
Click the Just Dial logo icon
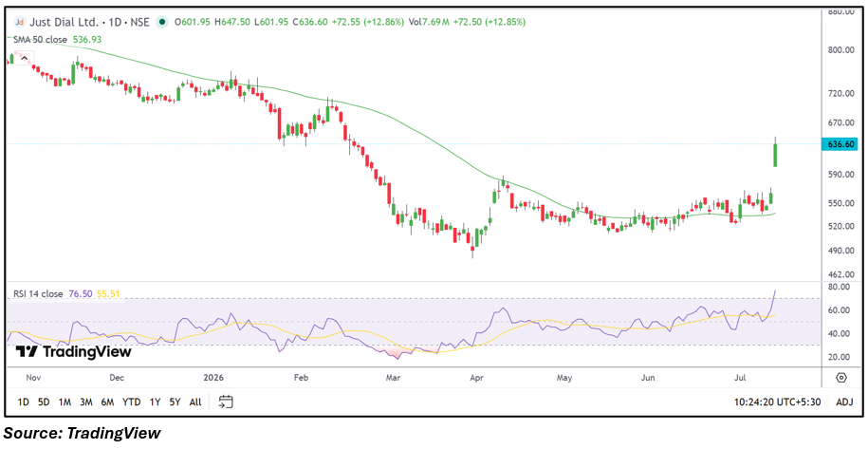point(20,22)
